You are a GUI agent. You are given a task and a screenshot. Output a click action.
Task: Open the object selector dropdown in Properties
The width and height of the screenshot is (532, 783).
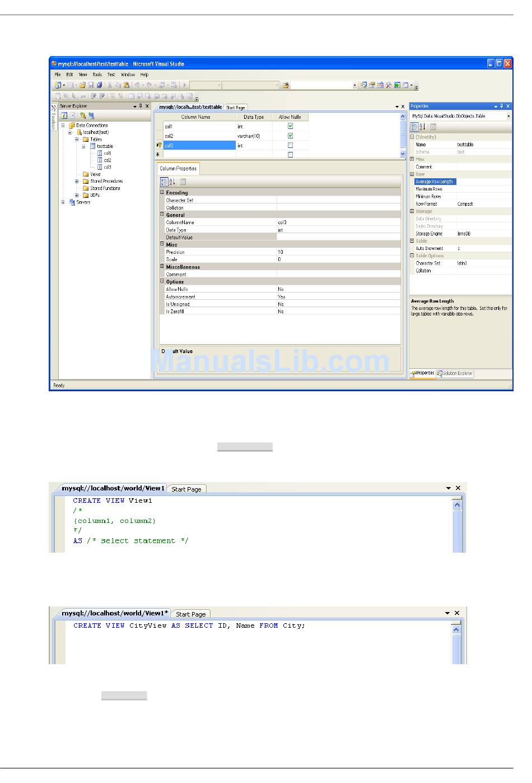coord(508,116)
